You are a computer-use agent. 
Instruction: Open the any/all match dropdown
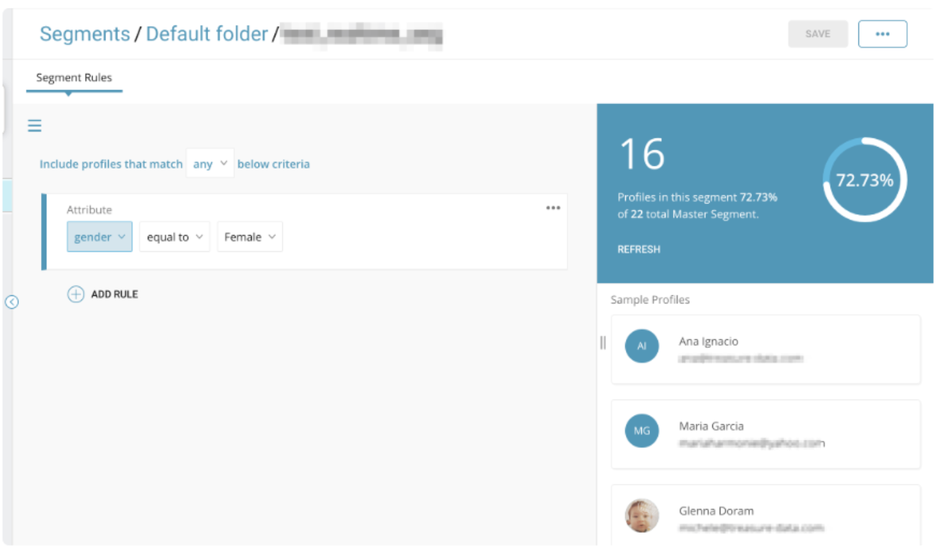209,164
